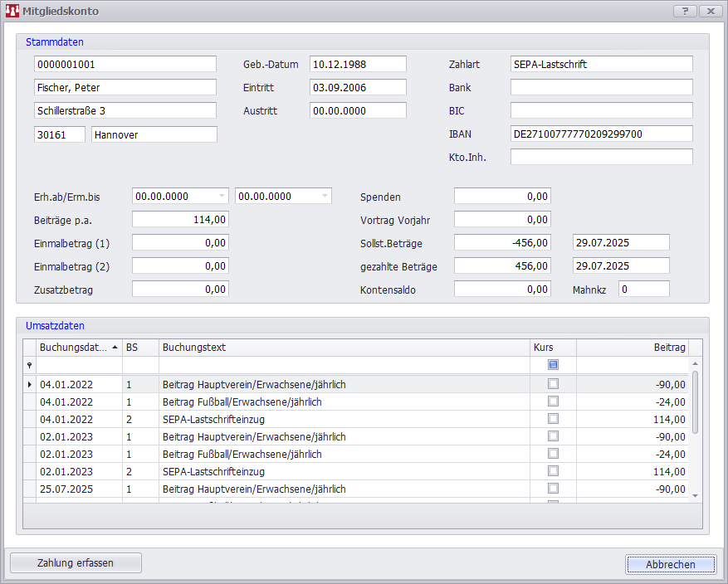Click the Beitrag column header
The height and width of the screenshot is (584, 728).
pyautogui.click(x=632, y=348)
